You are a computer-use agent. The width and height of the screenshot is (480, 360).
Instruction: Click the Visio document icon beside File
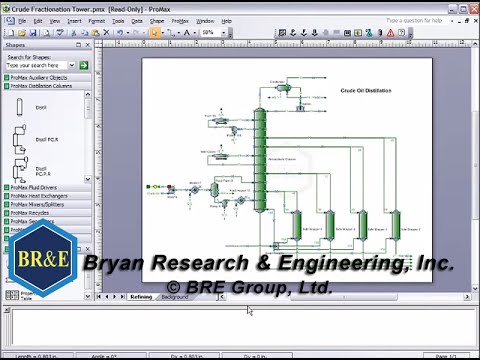click(10, 21)
